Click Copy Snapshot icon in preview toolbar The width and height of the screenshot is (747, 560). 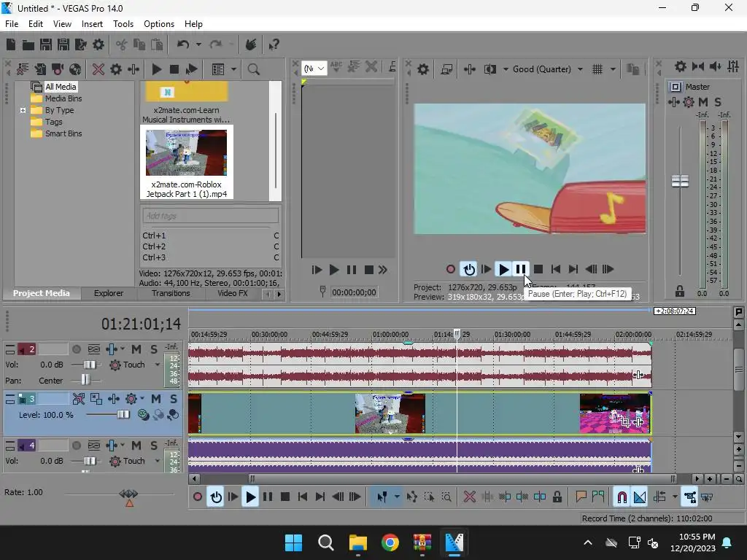[632, 69]
